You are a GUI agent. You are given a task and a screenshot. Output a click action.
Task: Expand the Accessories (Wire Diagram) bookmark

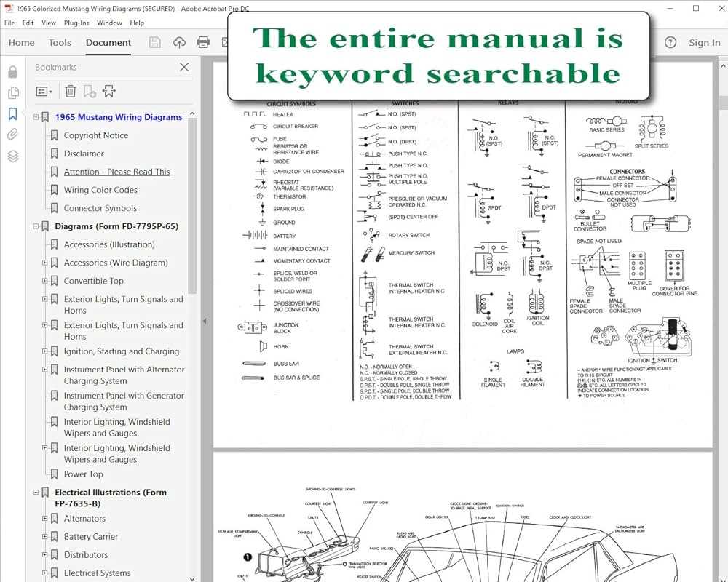[x=44, y=263]
